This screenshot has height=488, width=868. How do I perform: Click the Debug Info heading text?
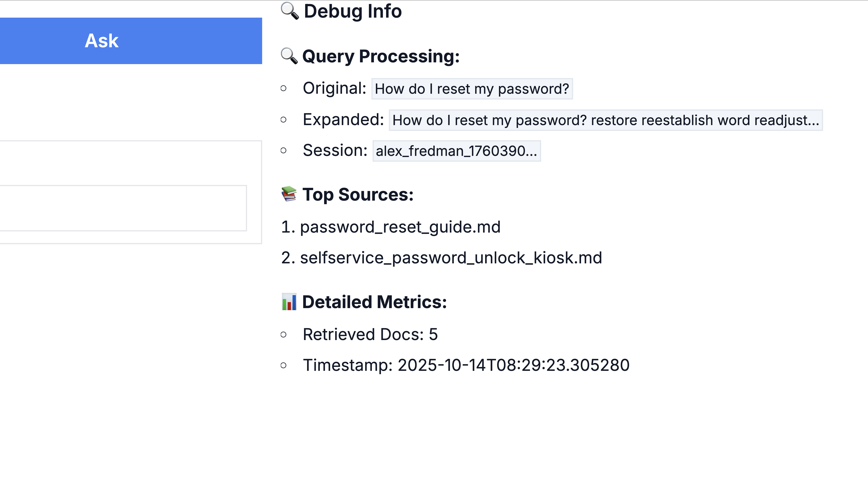pyautogui.click(x=352, y=11)
